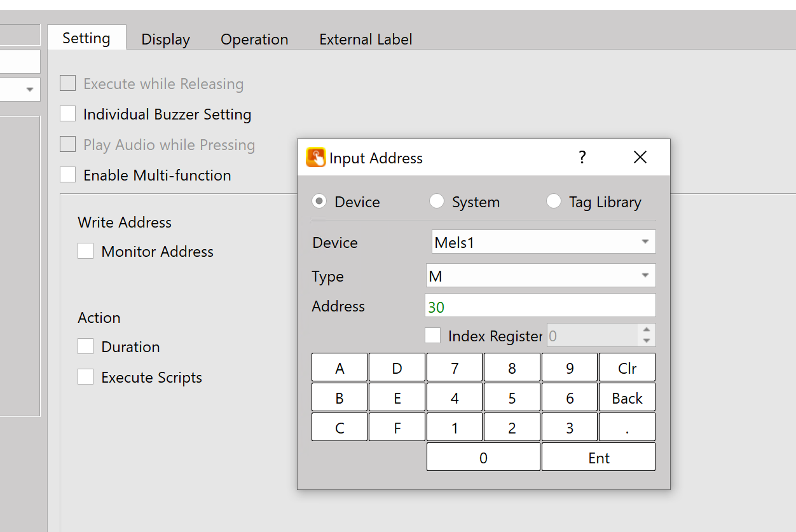Click the question mark help button
The image size is (796, 532).
click(582, 158)
